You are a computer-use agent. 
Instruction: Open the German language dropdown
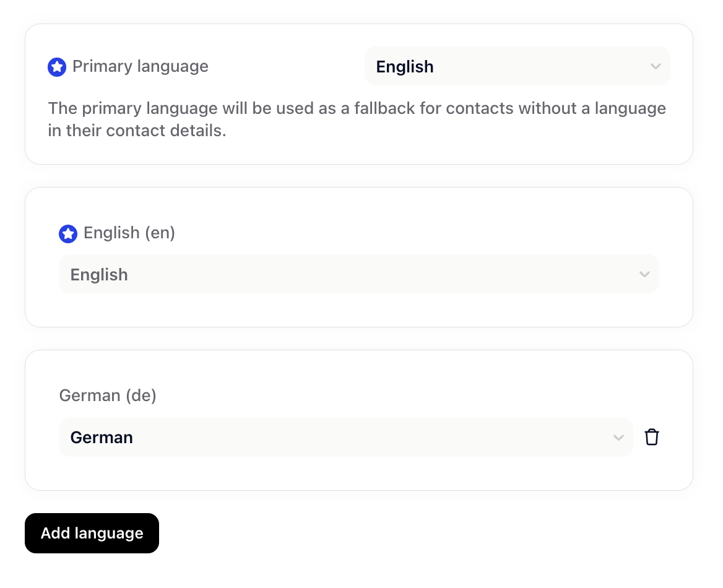coord(346,437)
